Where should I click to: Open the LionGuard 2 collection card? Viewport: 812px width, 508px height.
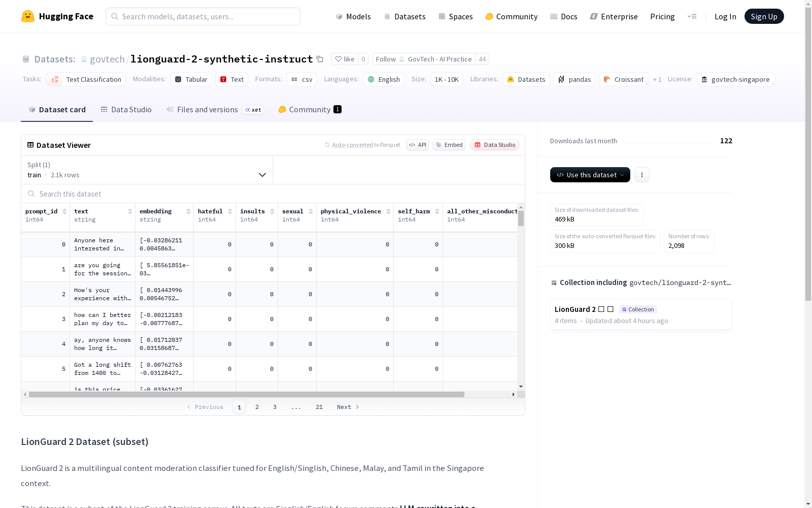click(641, 314)
